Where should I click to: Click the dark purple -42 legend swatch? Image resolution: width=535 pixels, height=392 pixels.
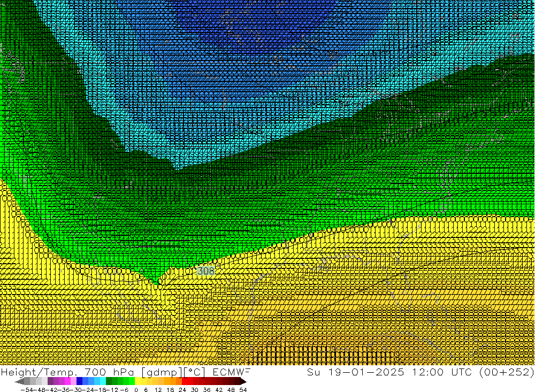coord(50,381)
